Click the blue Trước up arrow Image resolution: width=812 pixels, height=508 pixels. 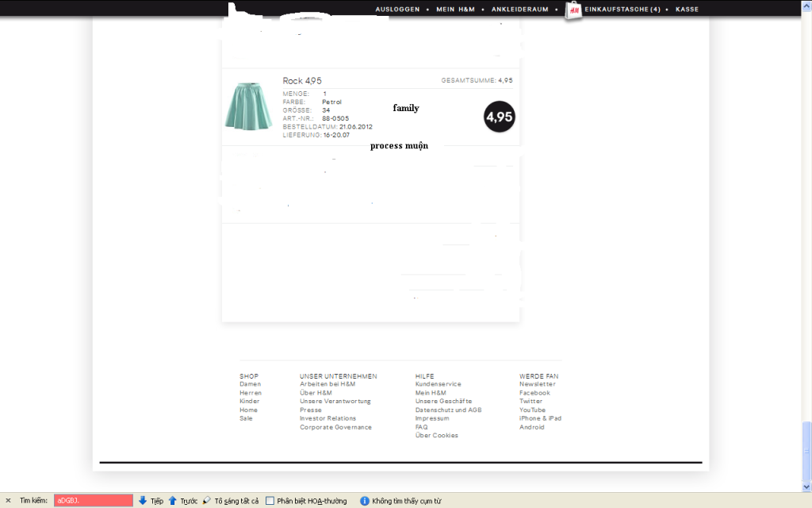[x=173, y=501]
